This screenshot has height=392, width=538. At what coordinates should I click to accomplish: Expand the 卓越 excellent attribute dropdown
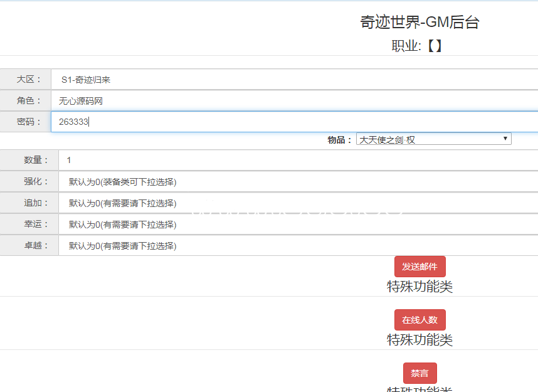pos(297,246)
